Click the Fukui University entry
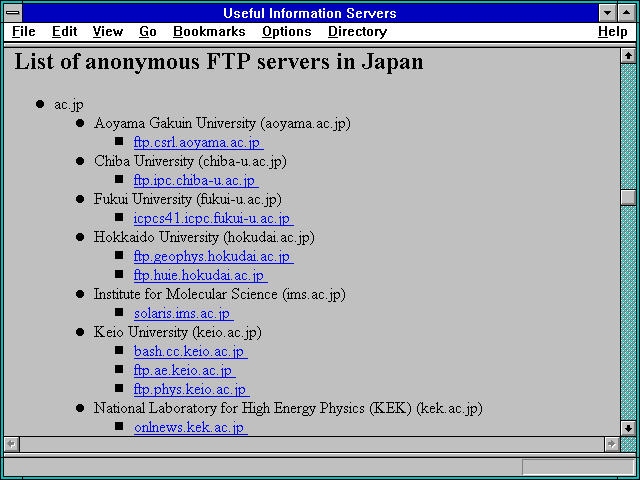 click(x=188, y=200)
